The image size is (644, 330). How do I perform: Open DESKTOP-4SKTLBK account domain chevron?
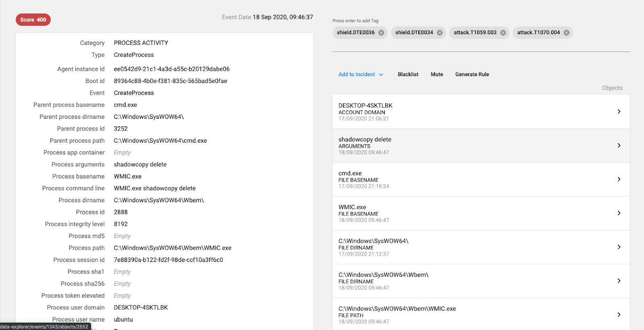pyautogui.click(x=619, y=112)
